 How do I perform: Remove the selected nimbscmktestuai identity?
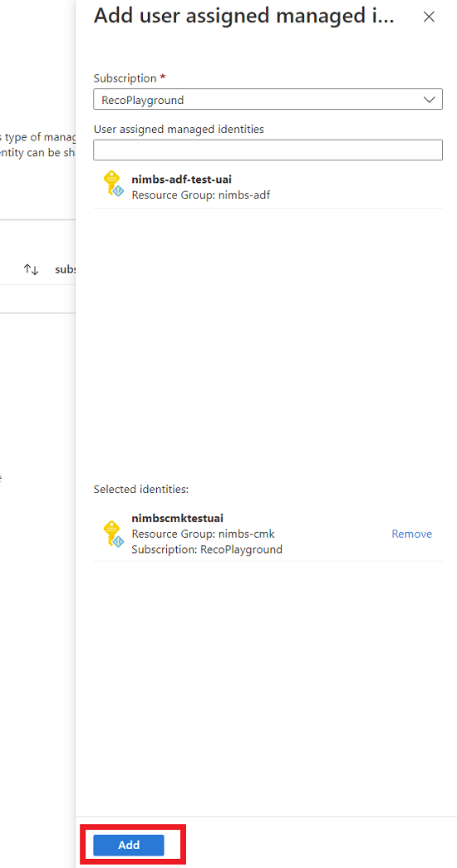[411, 535]
